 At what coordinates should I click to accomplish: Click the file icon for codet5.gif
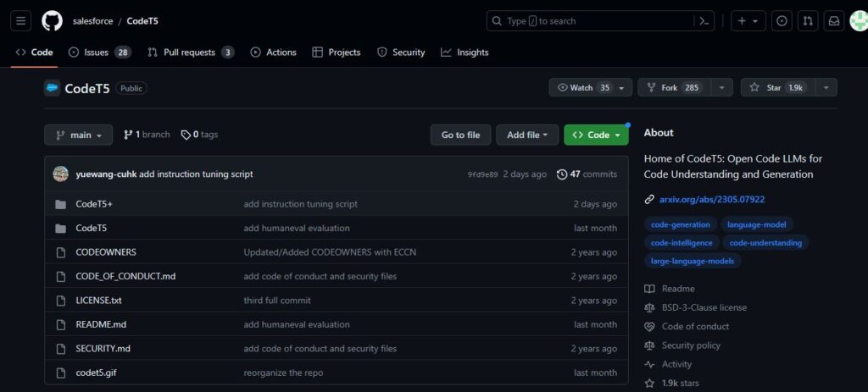(61, 373)
